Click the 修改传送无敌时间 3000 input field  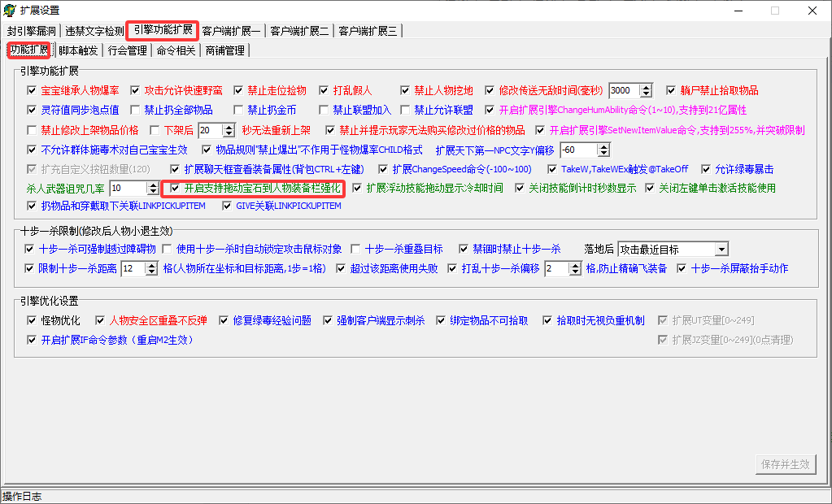[x=625, y=91]
